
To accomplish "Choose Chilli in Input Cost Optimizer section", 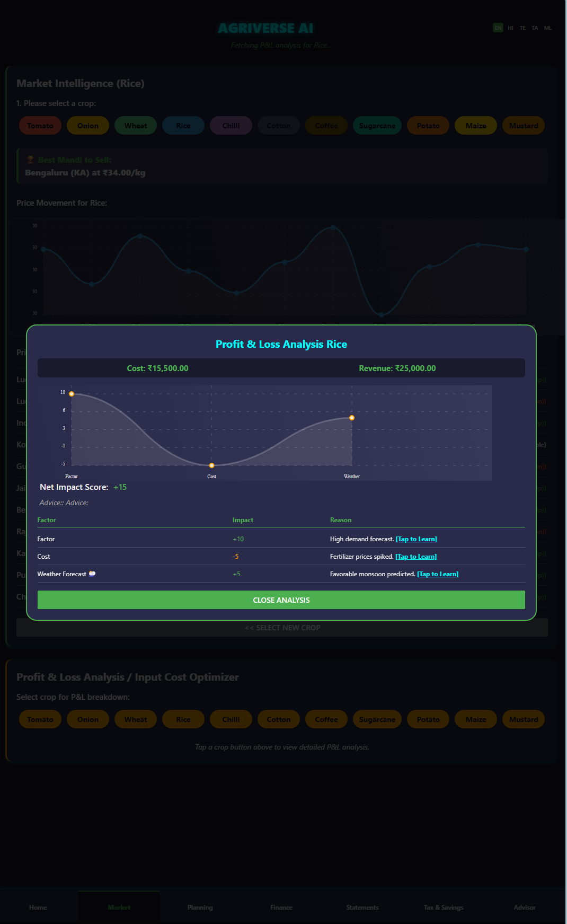I will click(x=231, y=719).
